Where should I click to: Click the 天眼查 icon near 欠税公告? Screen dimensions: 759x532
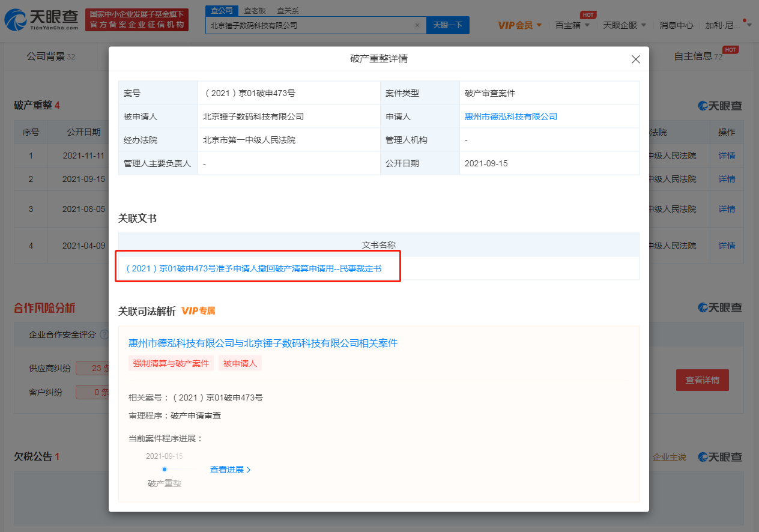[x=703, y=456]
